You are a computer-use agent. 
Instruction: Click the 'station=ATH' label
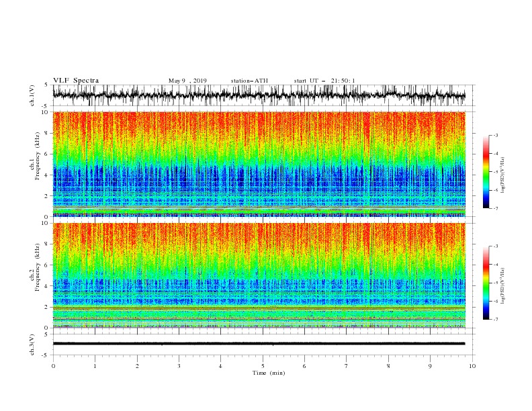249,81
